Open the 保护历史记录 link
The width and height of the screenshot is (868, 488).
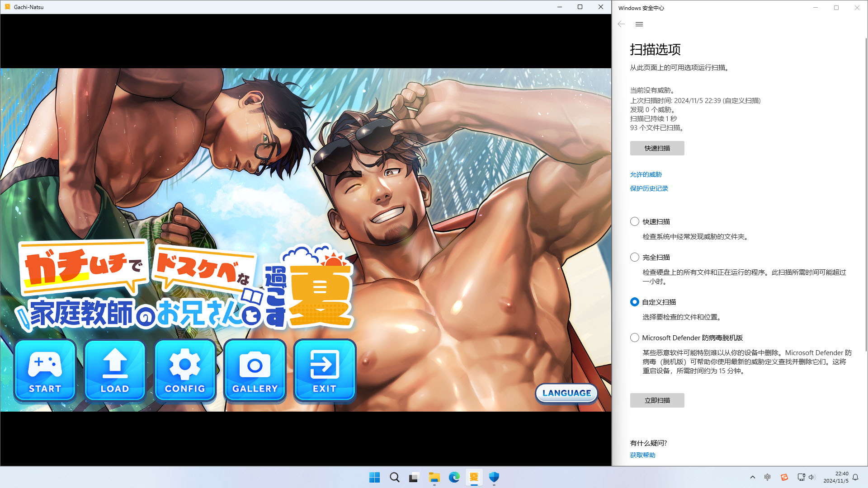pyautogui.click(x=649, y=188)
